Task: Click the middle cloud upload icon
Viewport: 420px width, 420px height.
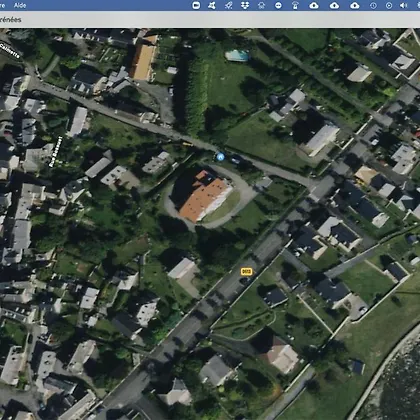Action: point(334,5)
